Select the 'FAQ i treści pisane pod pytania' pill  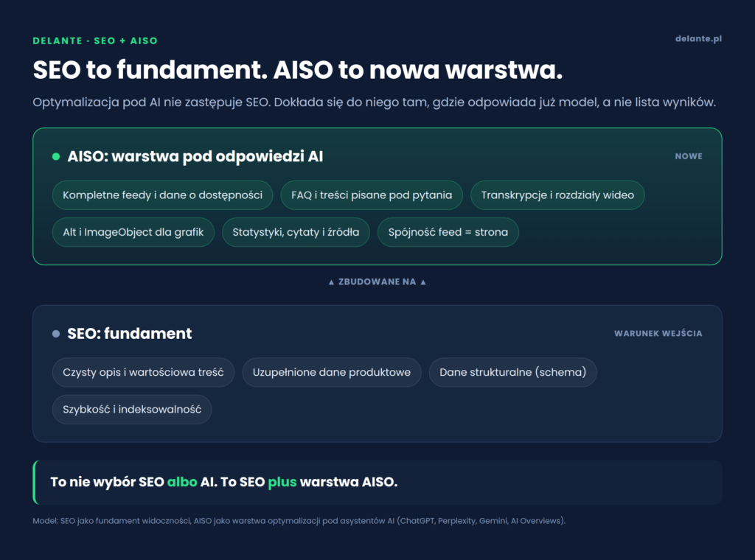372,195
